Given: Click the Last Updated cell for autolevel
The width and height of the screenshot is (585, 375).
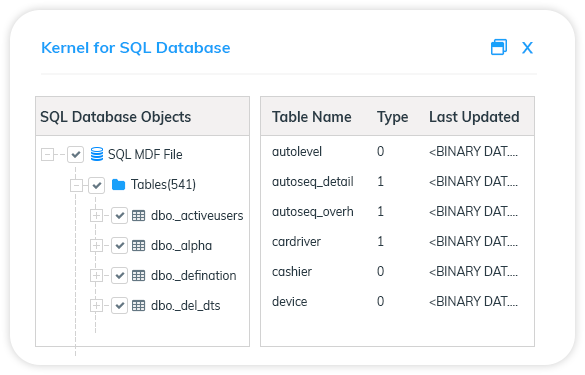Looking at the screenshot, I should coord(473,151).
